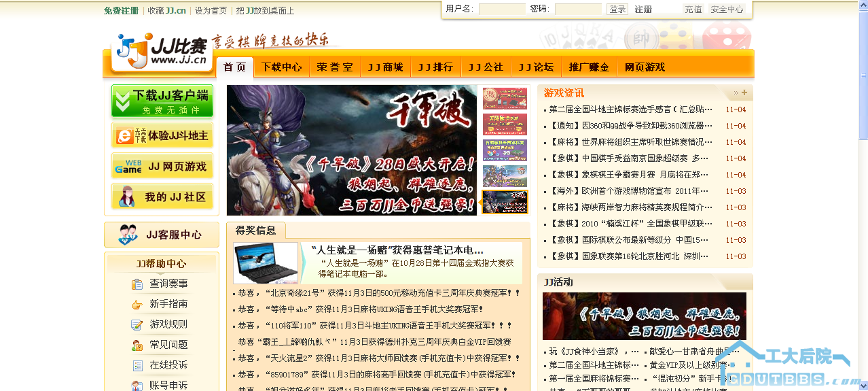
Task: Select the third purple banner thumbnail
Action: pos(505,150)
